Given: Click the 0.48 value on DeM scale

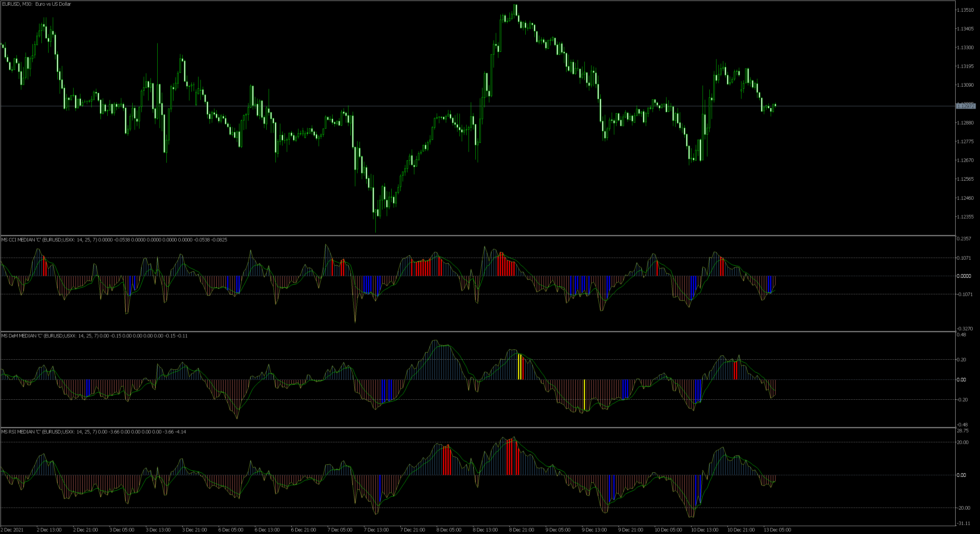Looking at the screenshot, I should tap(961, 335).
